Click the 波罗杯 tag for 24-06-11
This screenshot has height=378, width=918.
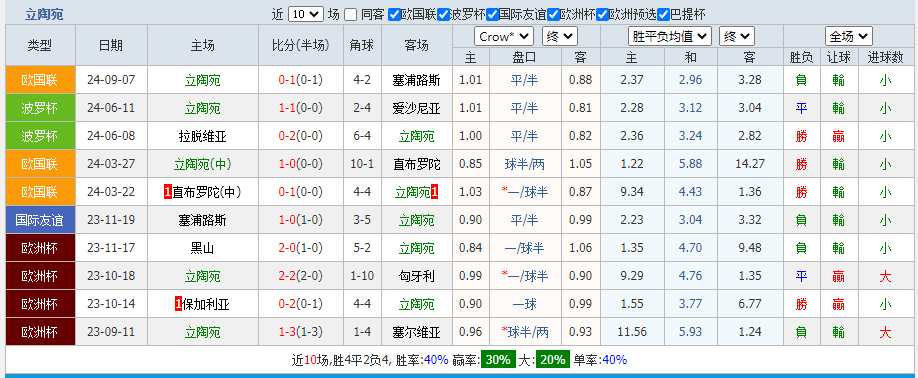[40, 108]
